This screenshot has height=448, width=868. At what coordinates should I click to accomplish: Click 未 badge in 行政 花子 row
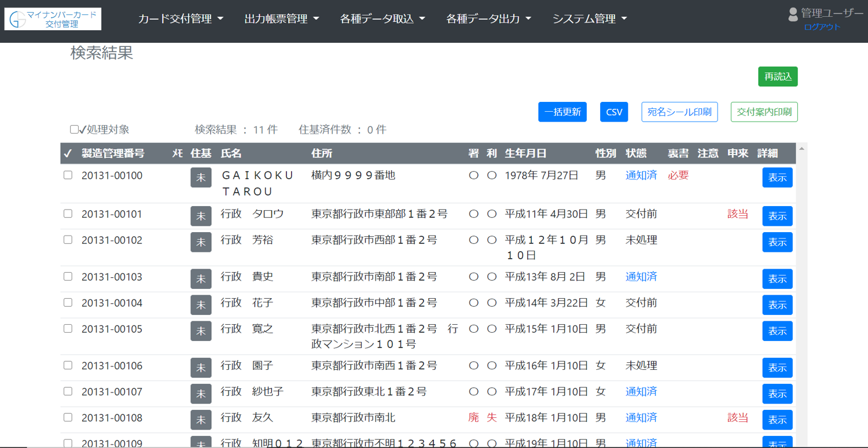point(201,305)
